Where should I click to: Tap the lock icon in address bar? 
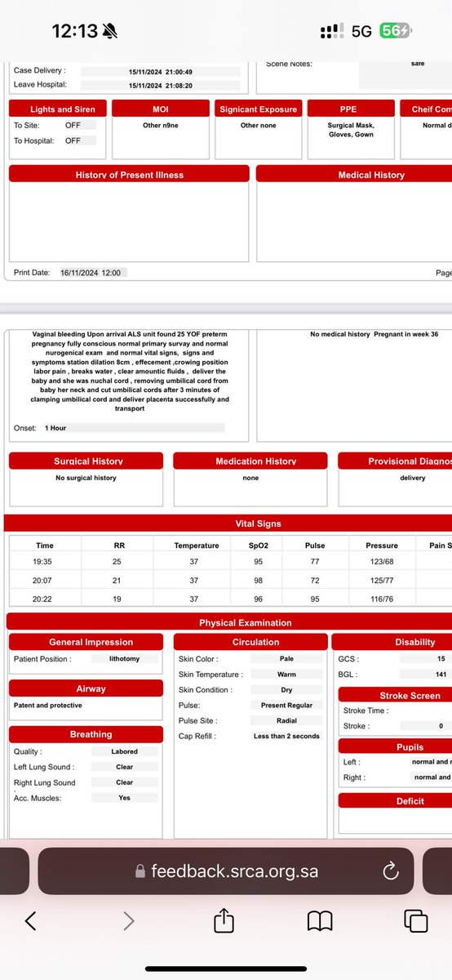[x=140, y=871]
